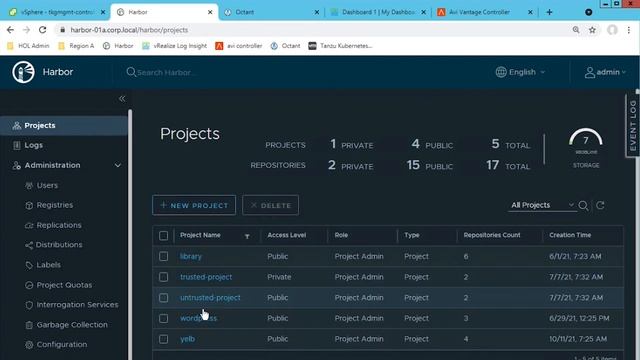This screenshot has height=360, width=640.
Task: Click the Project Quotas icon
Action: point(29,285)
